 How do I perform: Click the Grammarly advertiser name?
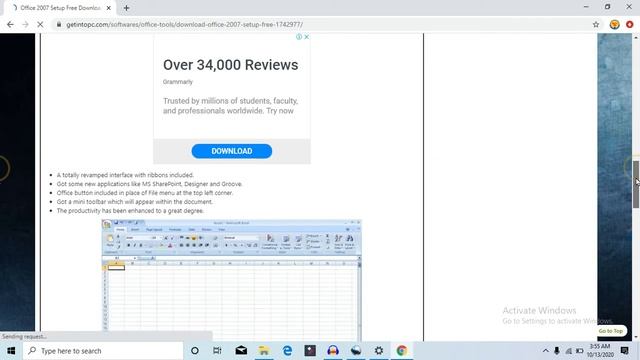(178, 82)
